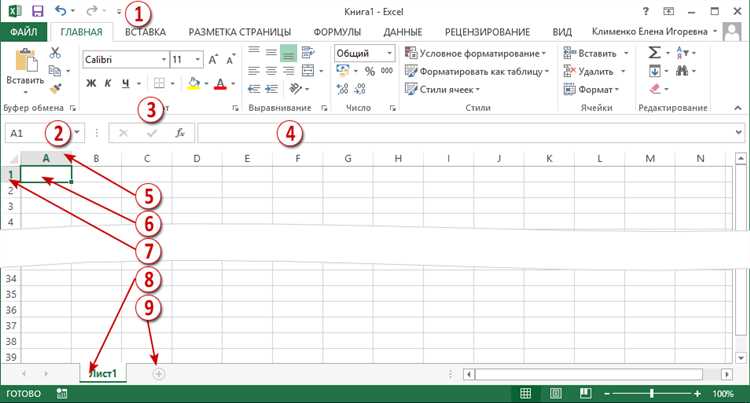Switch to the ВСТАВКА tab
This screenshot has width=750, height=403.
[145, 32]
